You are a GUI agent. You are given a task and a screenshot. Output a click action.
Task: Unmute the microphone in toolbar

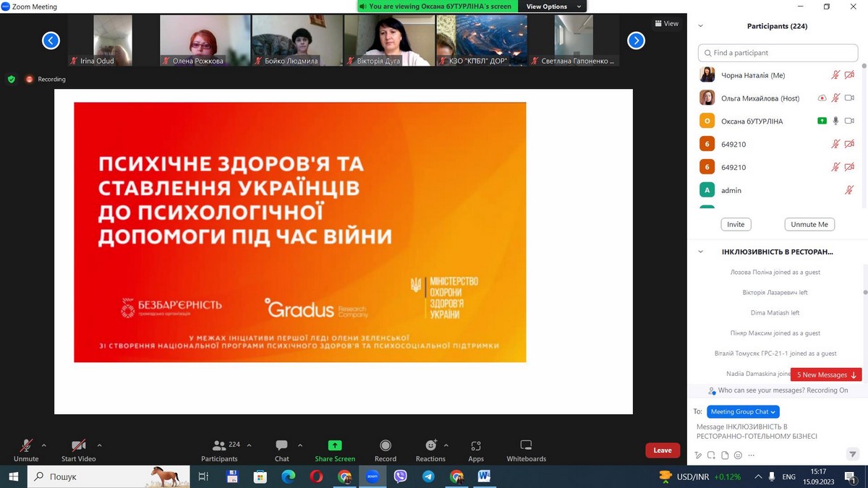(x=26, y=445)
